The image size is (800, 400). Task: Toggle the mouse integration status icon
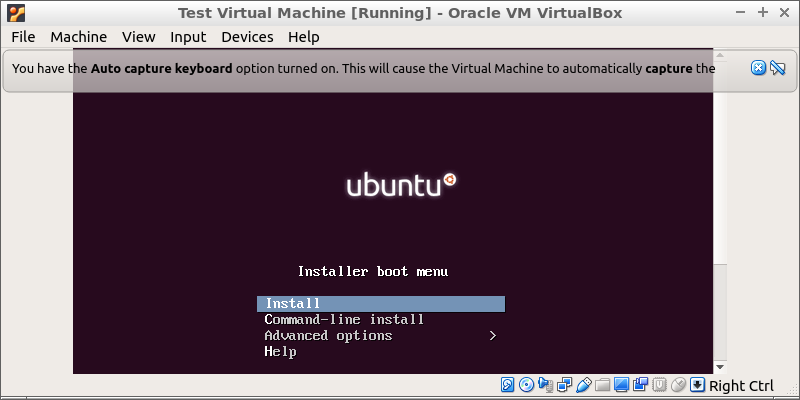click(x=679, y=385)
